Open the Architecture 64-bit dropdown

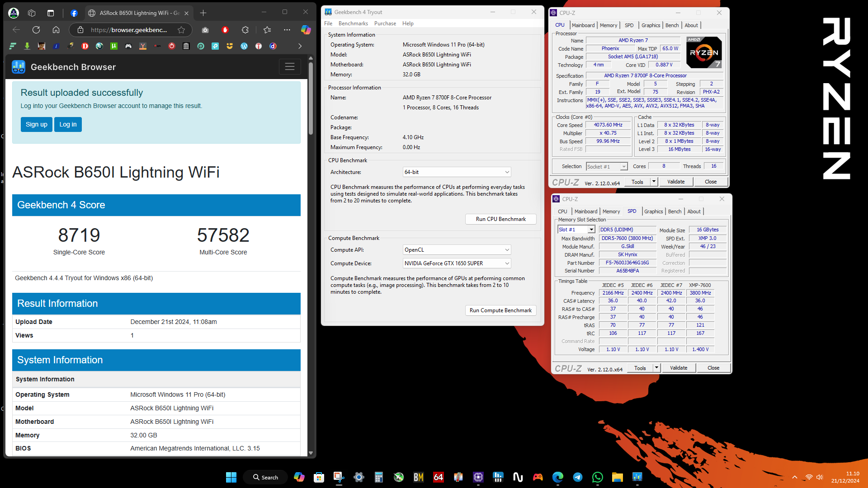click(x=457, y=172)
